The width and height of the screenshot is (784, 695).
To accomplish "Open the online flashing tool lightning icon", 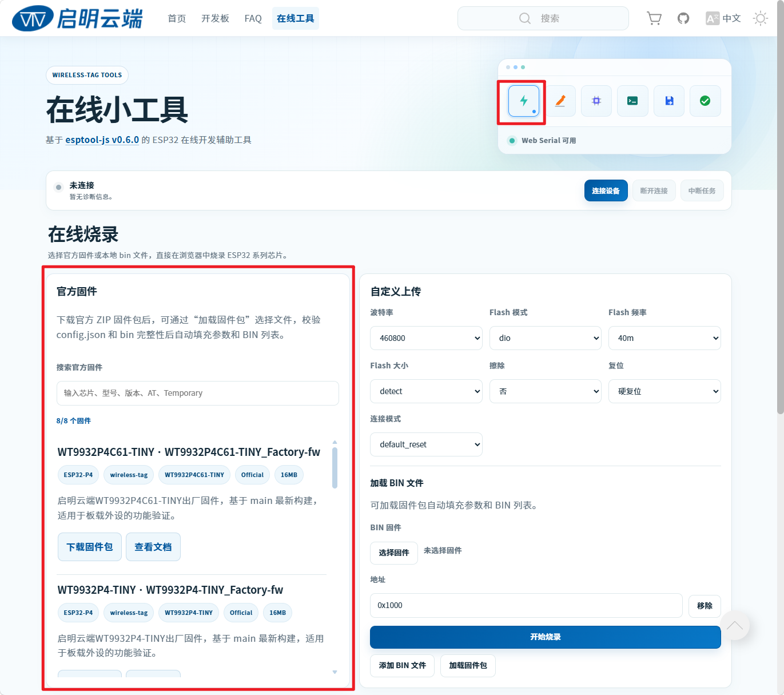I will click(524, 101).
